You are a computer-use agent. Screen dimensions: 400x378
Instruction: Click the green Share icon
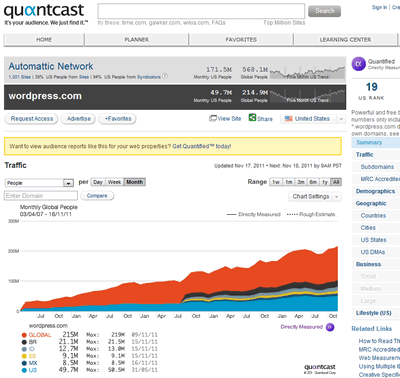click(252, 118)
